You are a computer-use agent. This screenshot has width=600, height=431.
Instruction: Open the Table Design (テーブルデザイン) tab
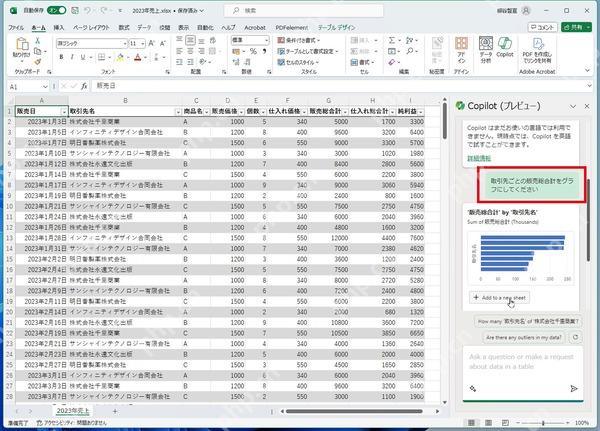(336, 28)
